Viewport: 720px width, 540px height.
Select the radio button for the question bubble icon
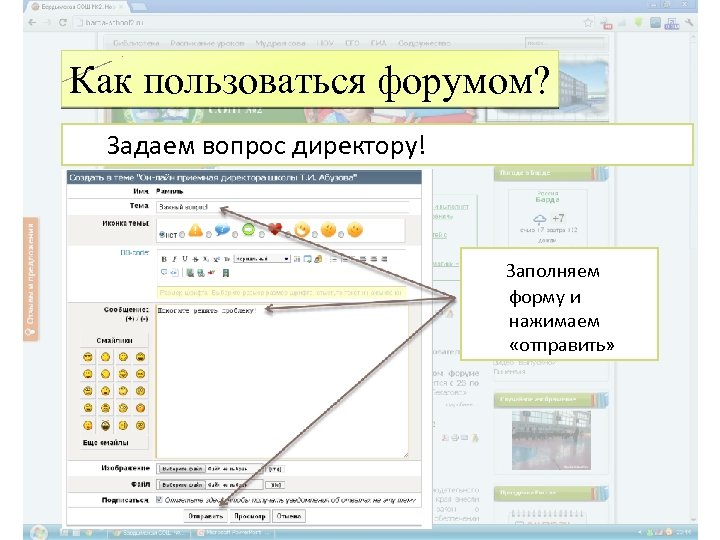pyautogui.click(x=209, y=235)
